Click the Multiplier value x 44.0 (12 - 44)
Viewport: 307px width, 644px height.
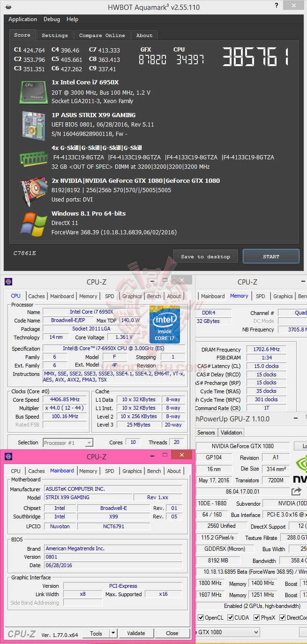pyautogui.click(x=65, y=408)
